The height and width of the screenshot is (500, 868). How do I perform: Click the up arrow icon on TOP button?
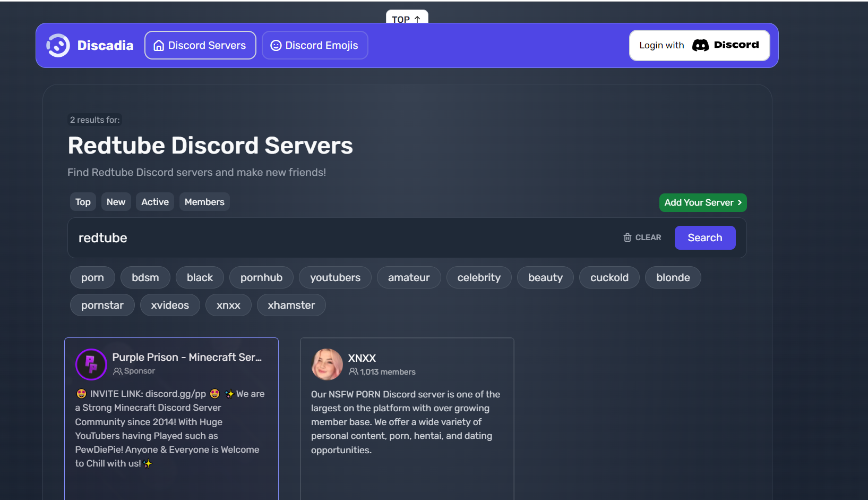click(417, 19)
